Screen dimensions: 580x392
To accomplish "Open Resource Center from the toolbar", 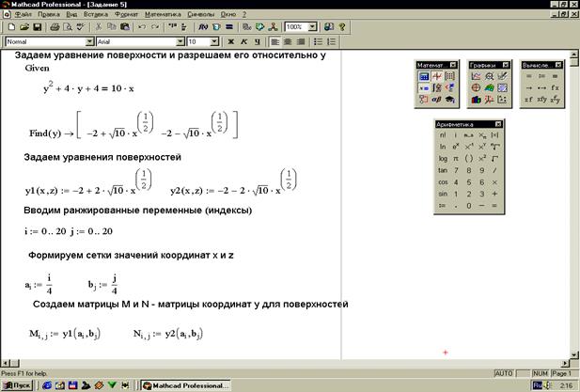I will pyautogui.click(x=328, y=27).
